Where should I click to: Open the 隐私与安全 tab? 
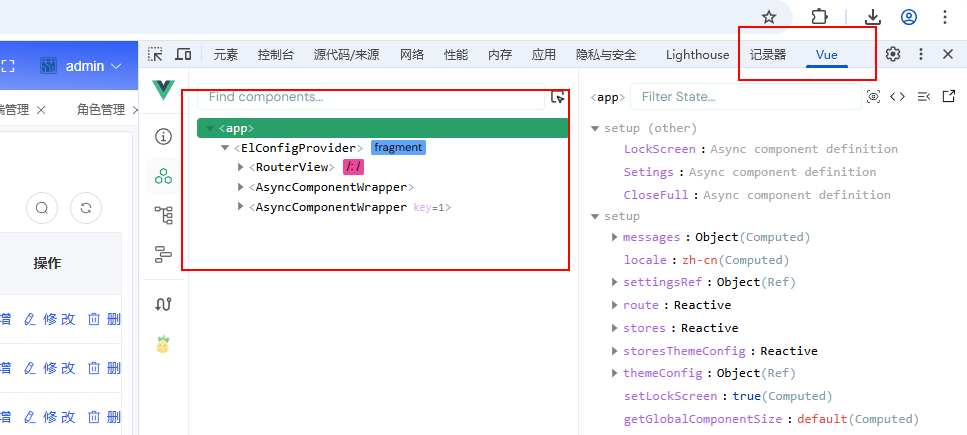tap(606, 54)
